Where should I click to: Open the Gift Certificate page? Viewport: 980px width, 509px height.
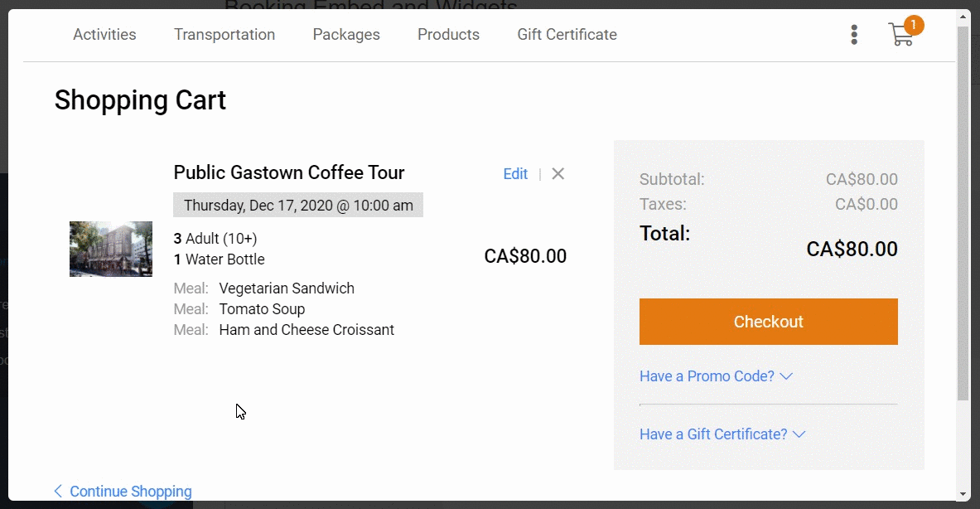tap(567, 34)
